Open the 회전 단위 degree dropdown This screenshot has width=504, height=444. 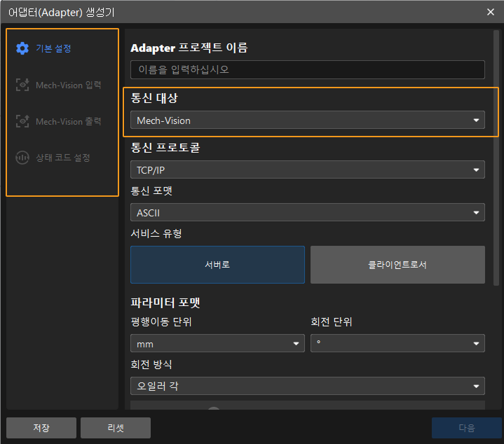pyautogui.click(x=397, y=343)
